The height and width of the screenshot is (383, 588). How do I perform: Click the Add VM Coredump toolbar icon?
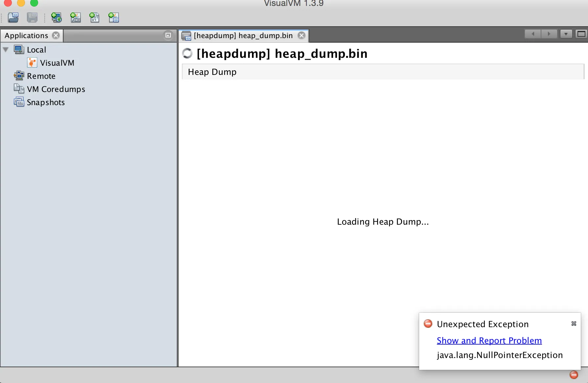pos(95,17)
